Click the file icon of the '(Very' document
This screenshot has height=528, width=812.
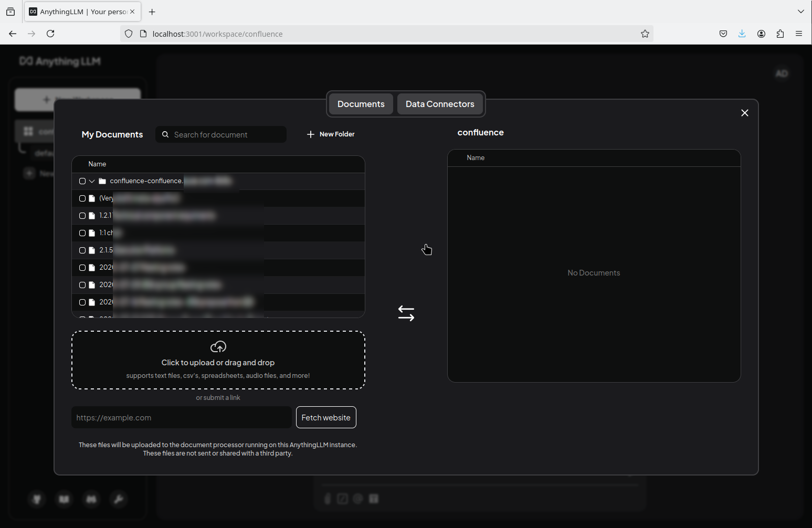click(x=92, y=198)
